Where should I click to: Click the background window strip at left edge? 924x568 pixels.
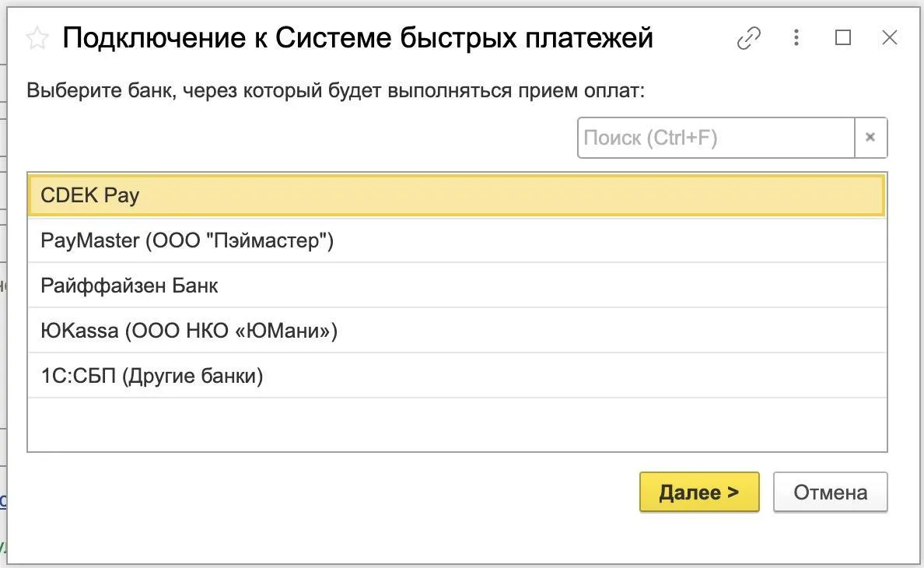click(3, 282)
